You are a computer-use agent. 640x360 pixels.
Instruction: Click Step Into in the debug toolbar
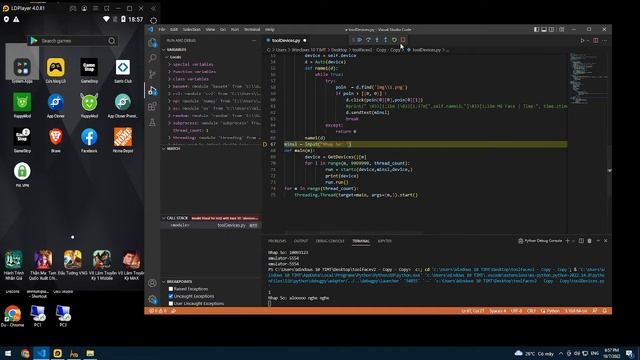(377, 40)
